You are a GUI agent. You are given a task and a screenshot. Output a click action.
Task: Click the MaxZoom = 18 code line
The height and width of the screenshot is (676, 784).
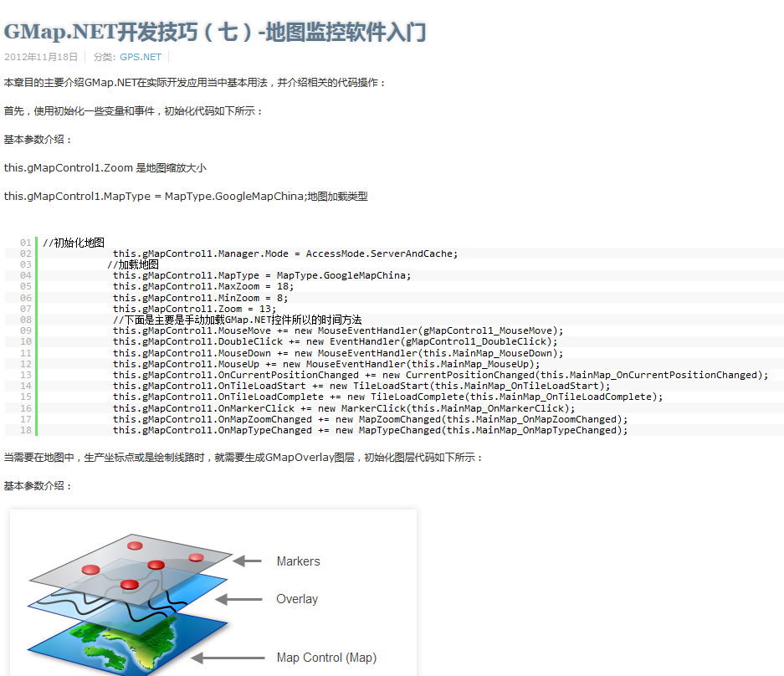coord(203,286)
